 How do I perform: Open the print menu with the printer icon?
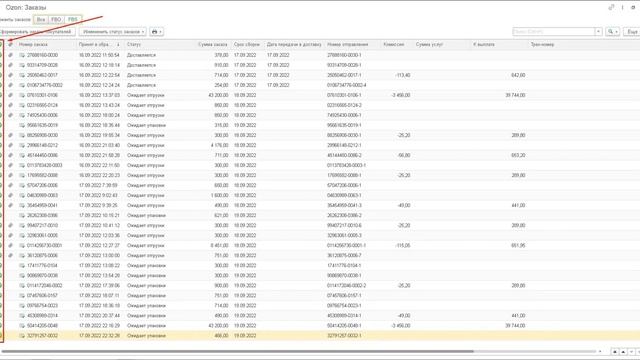(156, 31)
